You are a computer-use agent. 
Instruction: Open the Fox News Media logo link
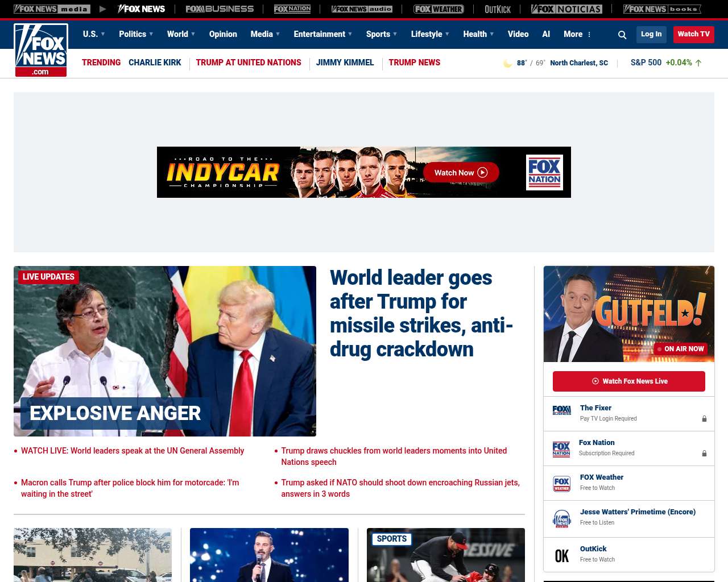click(52, 9)
